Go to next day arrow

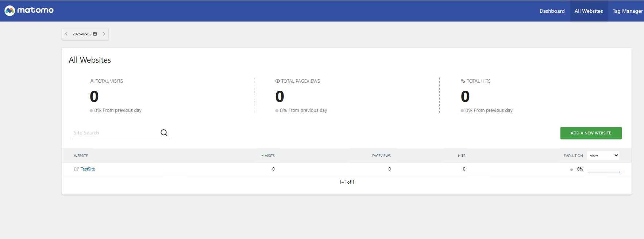pos(104,34)
